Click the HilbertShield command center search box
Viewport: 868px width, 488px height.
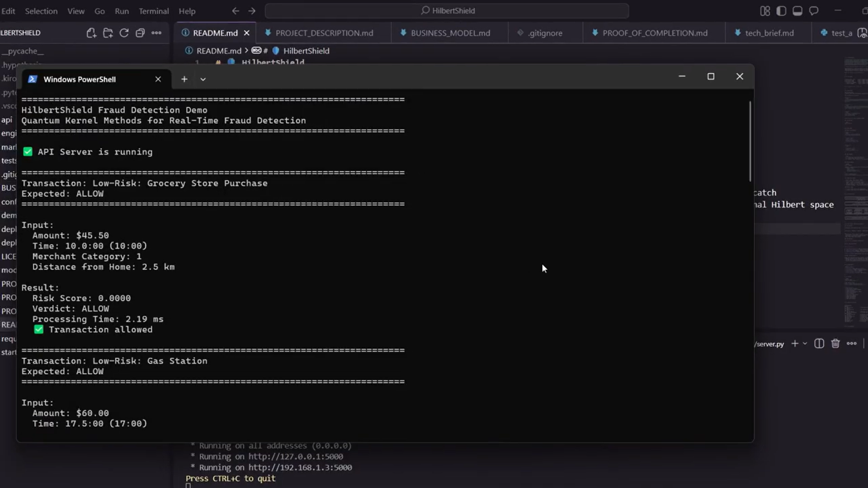coord(447,11)
